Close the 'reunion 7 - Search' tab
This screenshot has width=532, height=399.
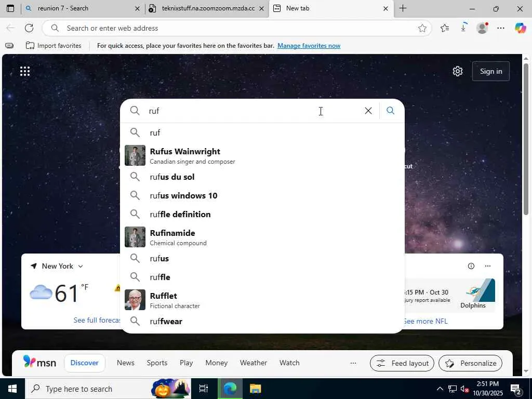click(137, 9)
